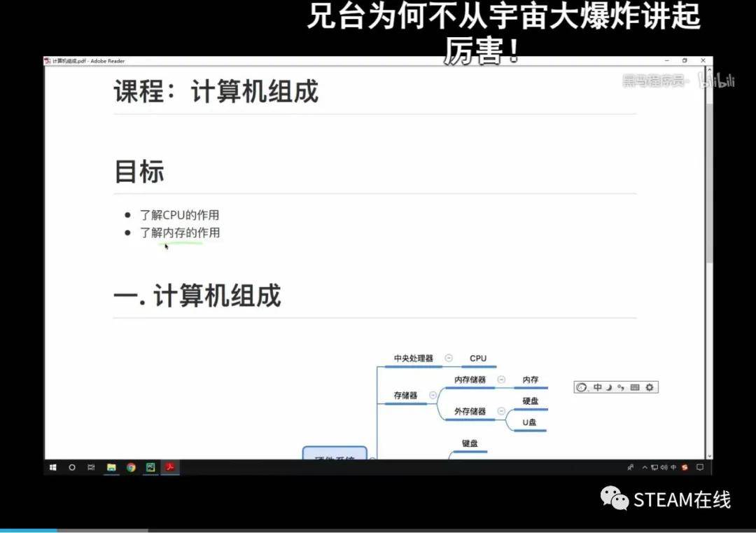756x533 pixels.
Task: Click the heading 一. 计算机组成
Action: point(197,295)
